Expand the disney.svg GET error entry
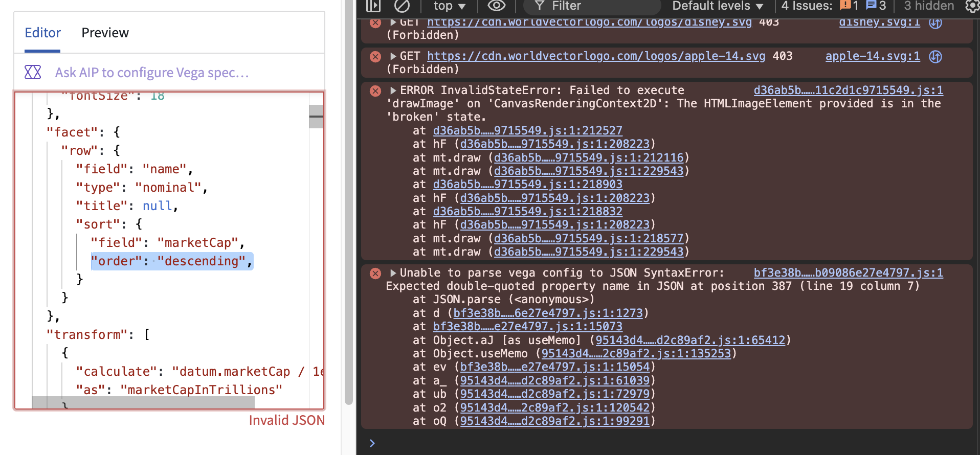Viewport: 980px width, 455px height. click(393, 22)
